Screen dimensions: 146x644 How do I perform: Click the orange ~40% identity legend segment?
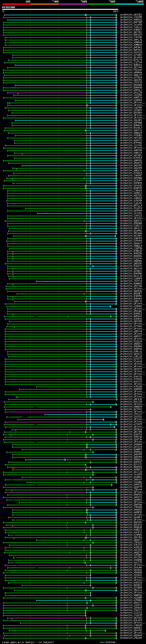(x=45, y=4)
